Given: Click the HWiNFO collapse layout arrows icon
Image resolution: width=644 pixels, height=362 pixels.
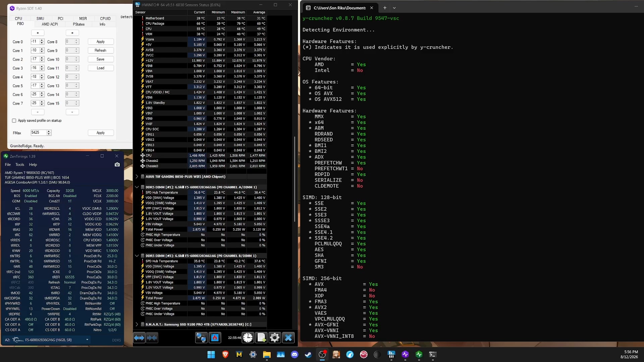Looking at the screenshot, I should click(x=152, y=338).
